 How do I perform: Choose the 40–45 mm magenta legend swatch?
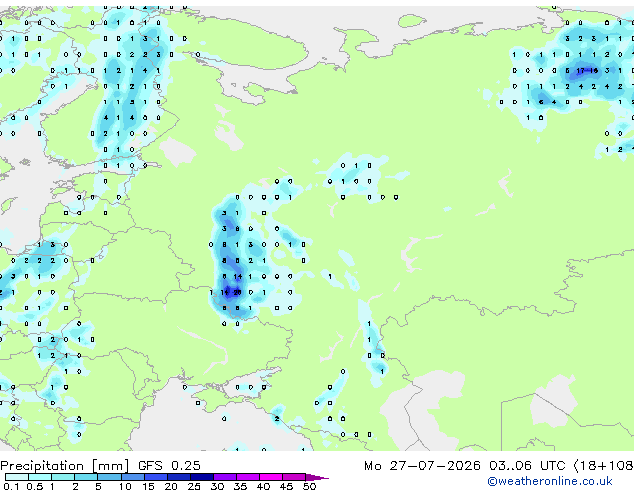pyautogui.click(x=271, y=477)
